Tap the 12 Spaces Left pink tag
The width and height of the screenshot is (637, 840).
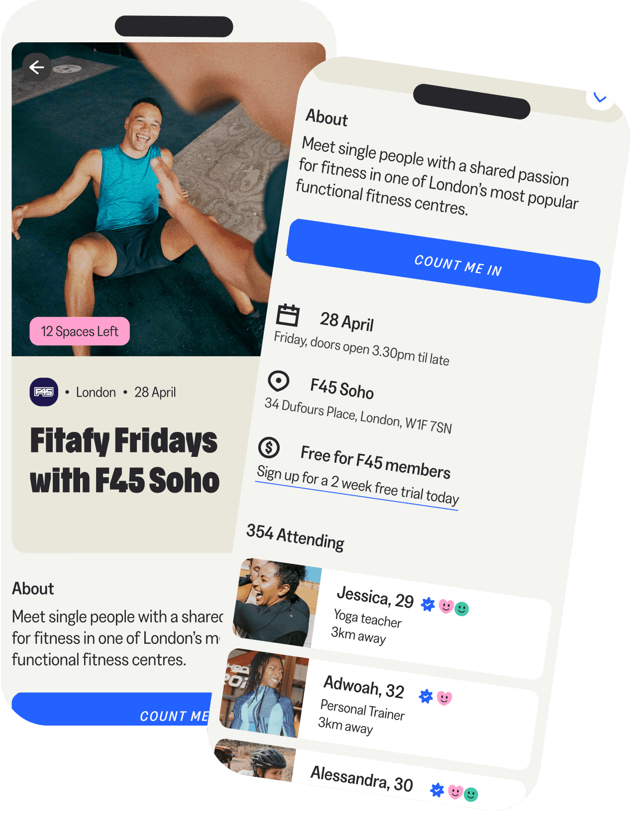point(80,331)
